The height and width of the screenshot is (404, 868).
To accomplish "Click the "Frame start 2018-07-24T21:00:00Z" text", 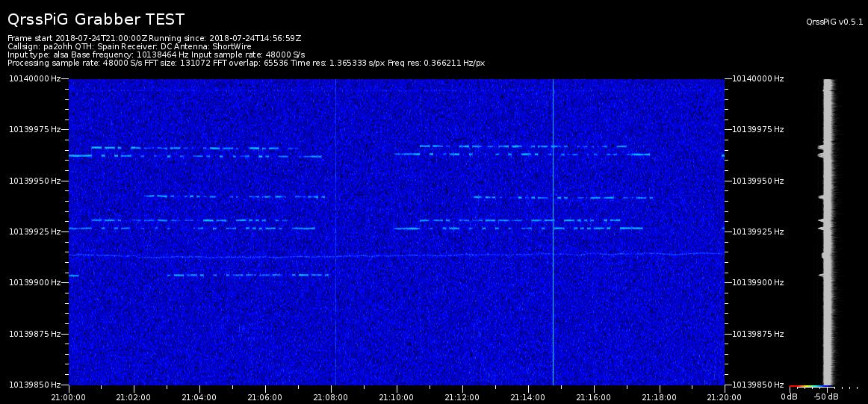I will (x=77, y=38).
